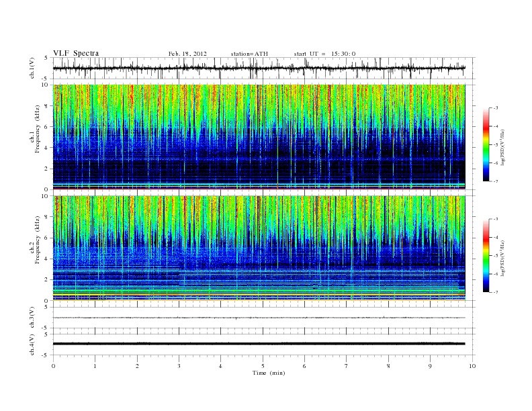Viewport: 532px width, 411px height.
Task: Click the "1" tick on the time axis
Action: pyautogui.click(x=95, y=366)
